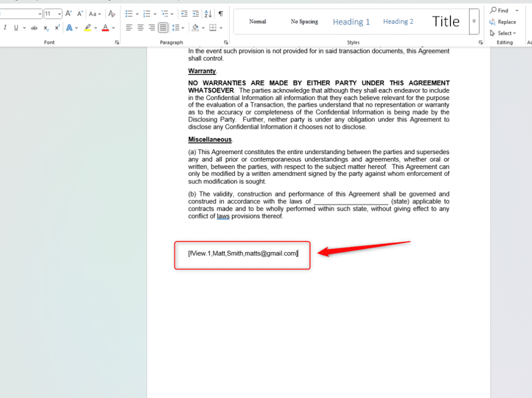532x398 pixels.
Task: Click the Increase Font Size icon
Action: (x=69, y=14)
